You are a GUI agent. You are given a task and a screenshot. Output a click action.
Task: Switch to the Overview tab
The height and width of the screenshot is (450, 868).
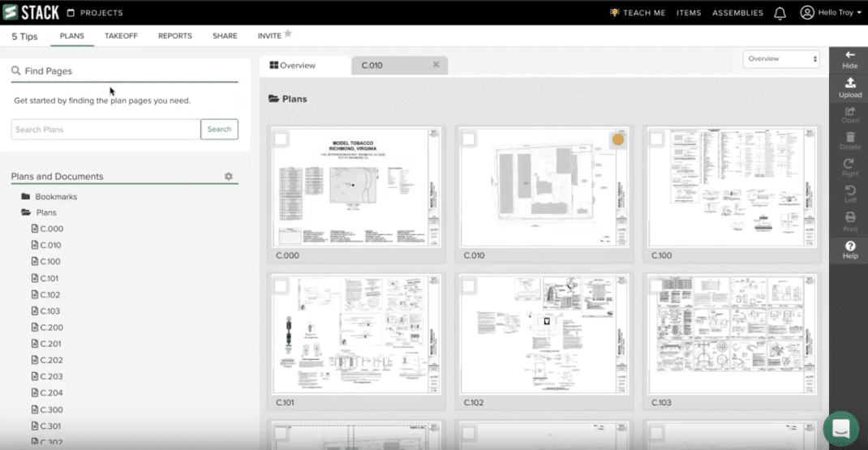(304, 66)
